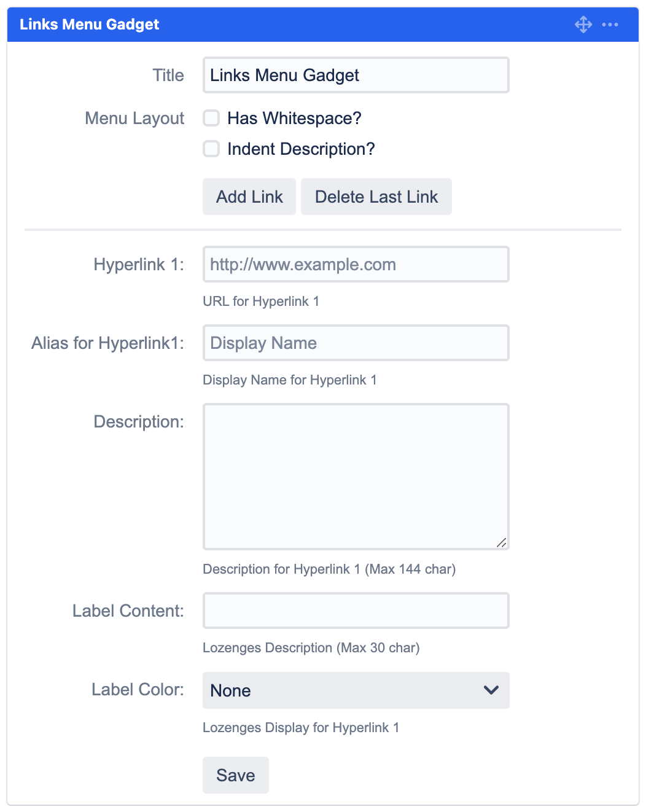Check the "Indent Description?" option
The width and height of the screenshot is (646, 812).
coord(211,149)
